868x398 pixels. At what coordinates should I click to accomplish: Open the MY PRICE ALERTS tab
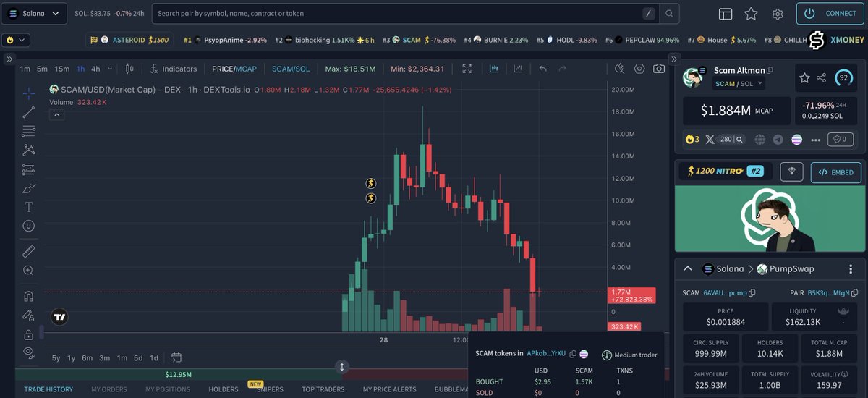click(x=390, y=389)
